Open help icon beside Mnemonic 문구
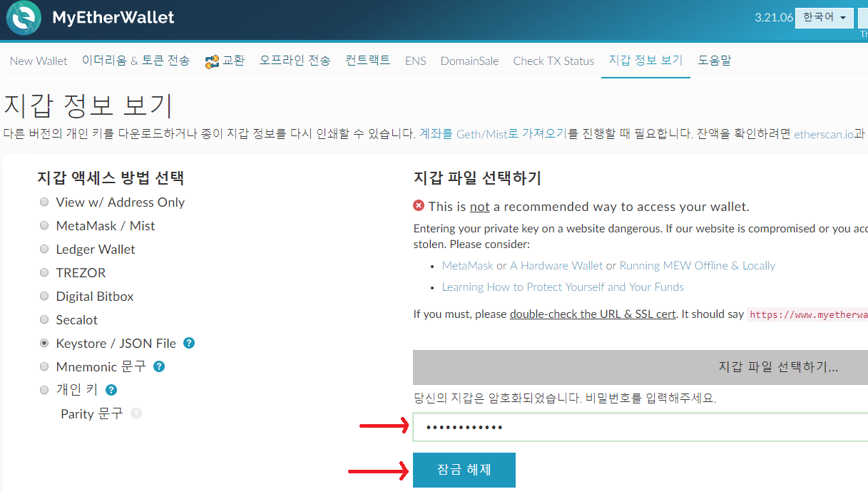 (x=159, y=366)
